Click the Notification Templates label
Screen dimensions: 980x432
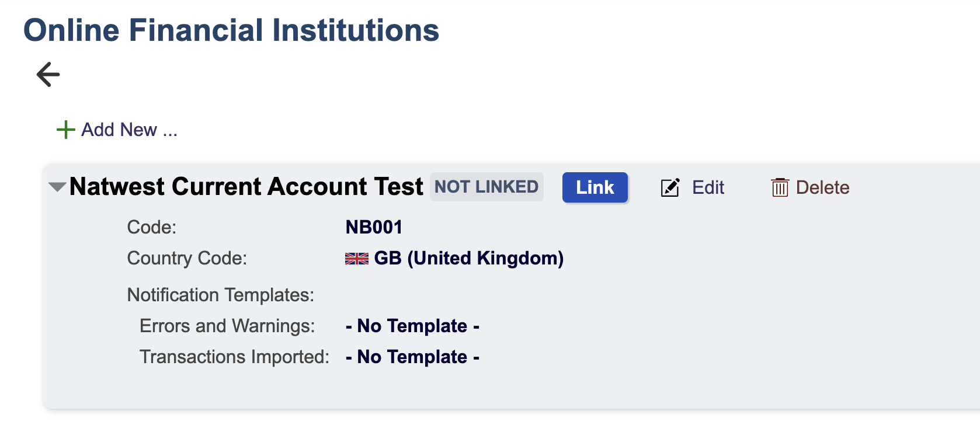pyautogui.click(x=220, y=295)
